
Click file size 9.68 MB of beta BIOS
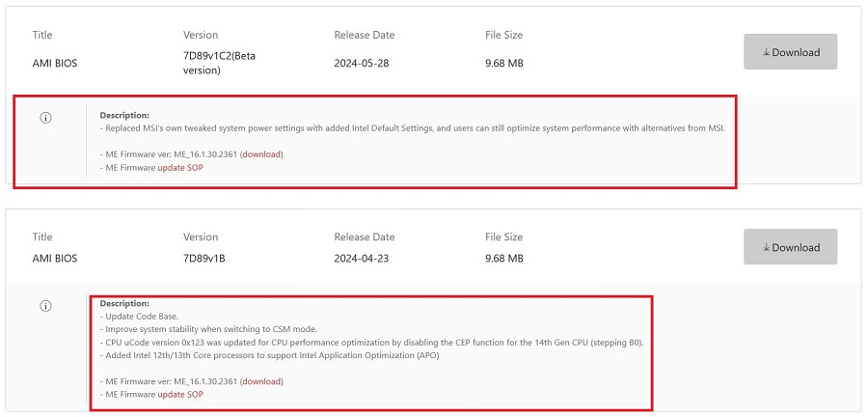(503, 63)
